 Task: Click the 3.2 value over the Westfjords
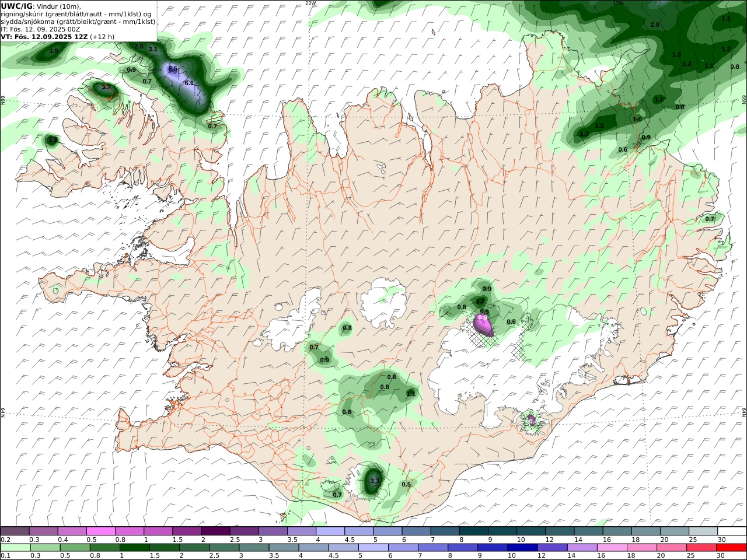click(106, 87)
